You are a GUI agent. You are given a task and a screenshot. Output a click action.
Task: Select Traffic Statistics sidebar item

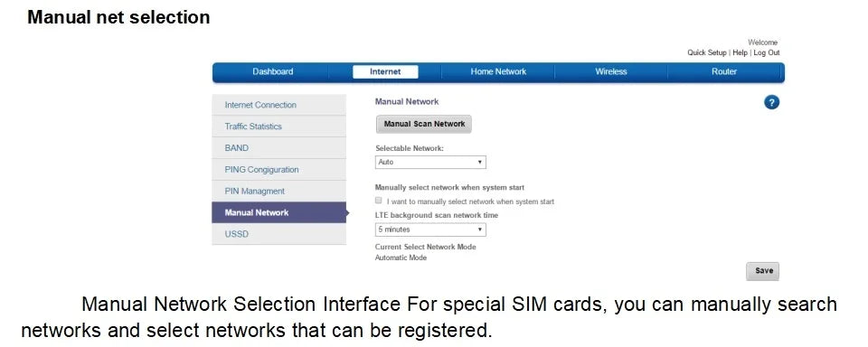coord(279,127)
